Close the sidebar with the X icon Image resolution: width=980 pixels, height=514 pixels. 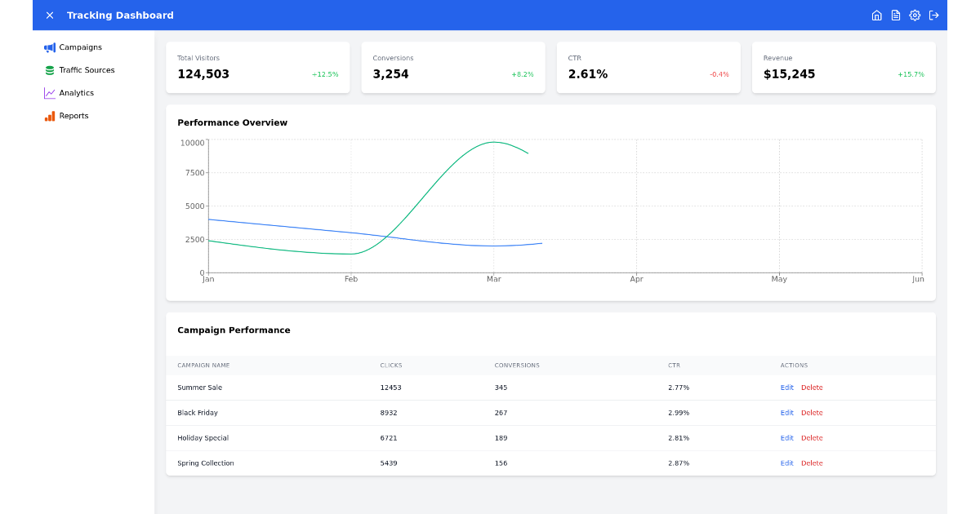49,15
